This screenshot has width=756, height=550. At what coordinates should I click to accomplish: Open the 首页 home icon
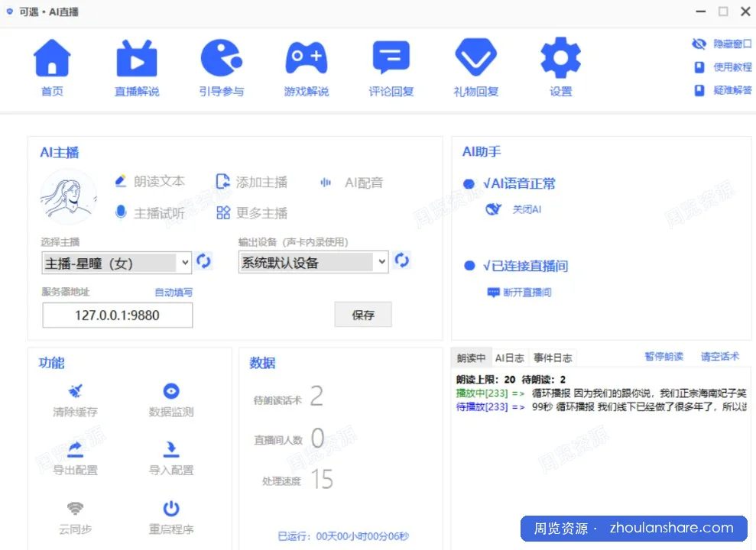52,58
